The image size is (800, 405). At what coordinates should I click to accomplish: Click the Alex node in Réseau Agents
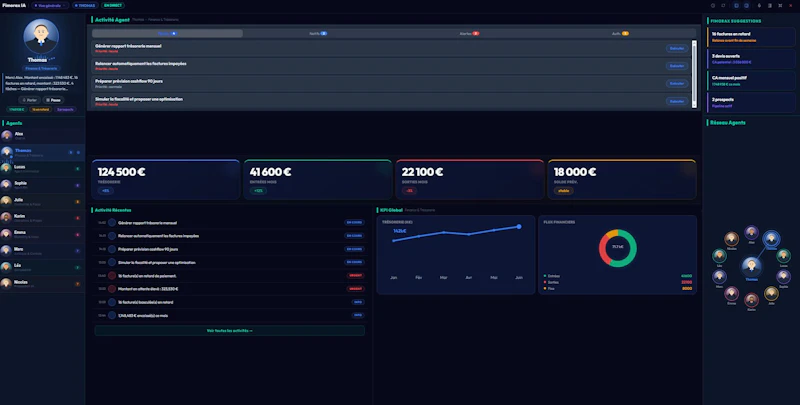[751, 233]
